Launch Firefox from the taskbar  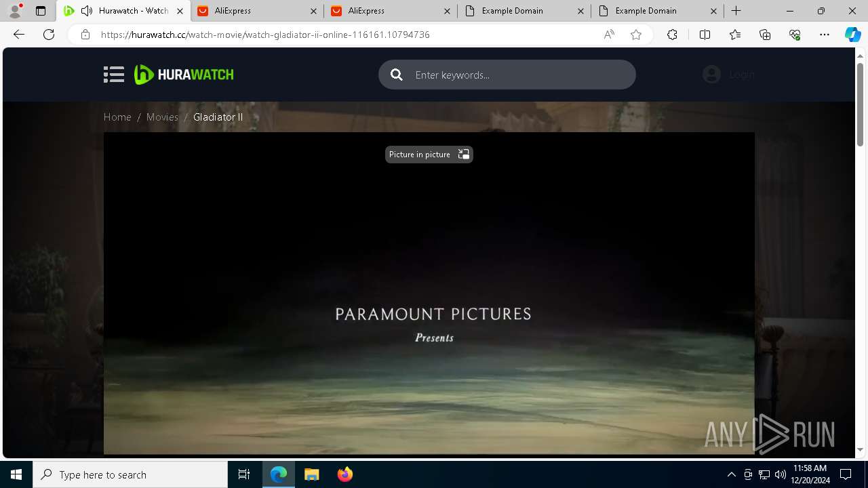344,474
